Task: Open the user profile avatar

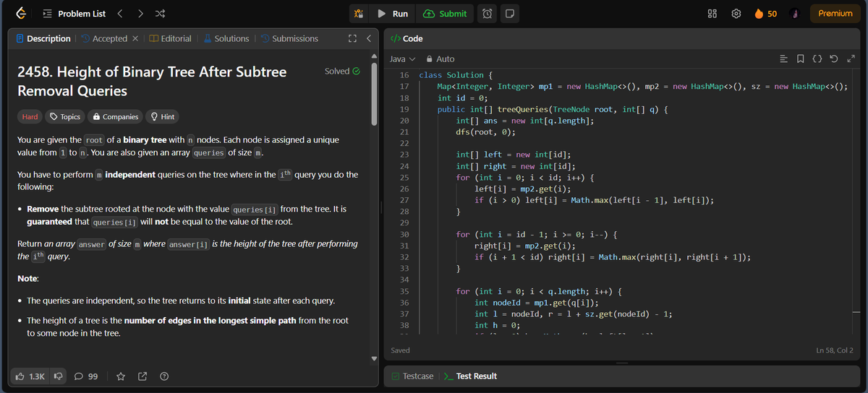Action: point(796,14)
